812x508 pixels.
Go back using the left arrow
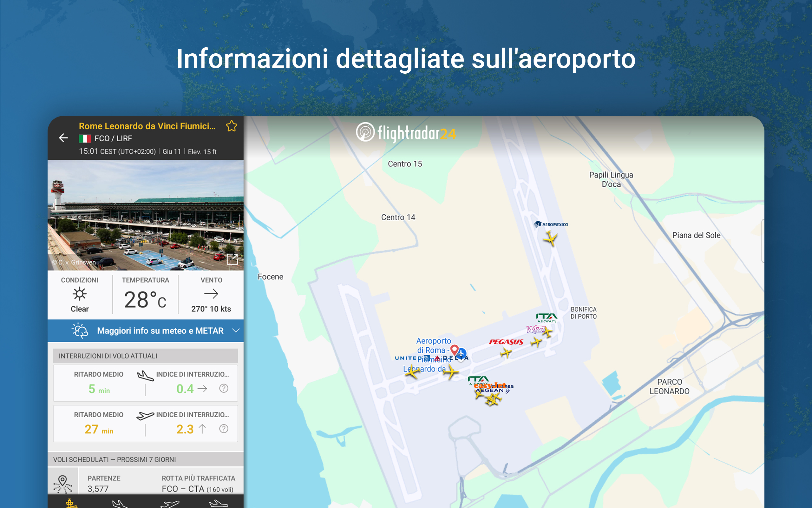coord(63,138)
